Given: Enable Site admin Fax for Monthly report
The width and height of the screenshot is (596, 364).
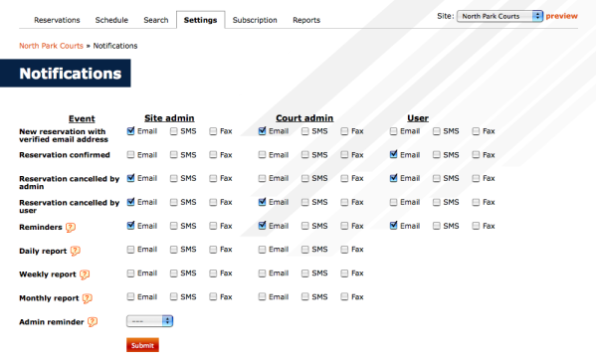Looking at the screenshot, I should 213,296.
